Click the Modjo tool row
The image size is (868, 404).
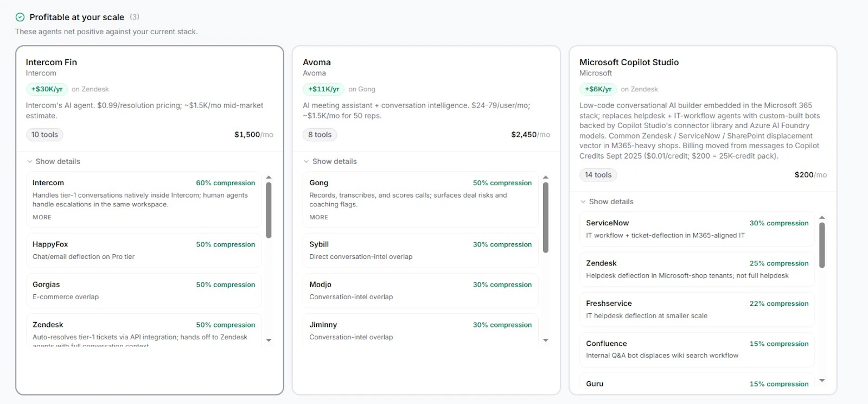click(x=420, y=291)
